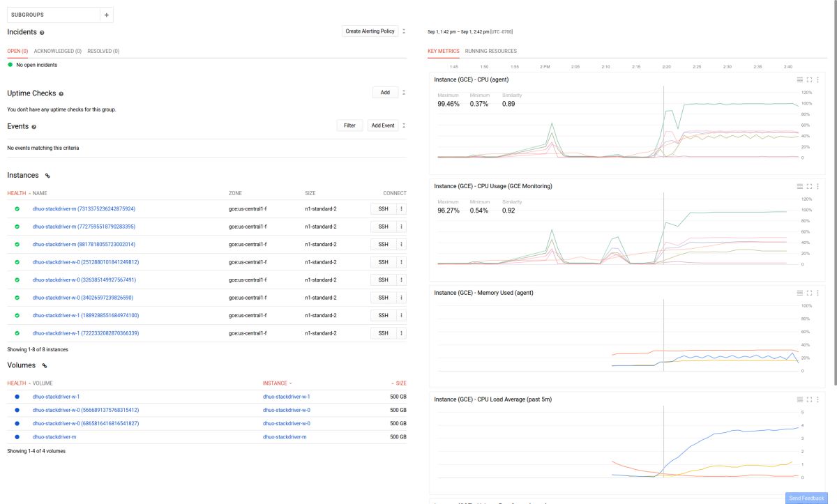837x504 pixels.
Task: Expand CPU Usage (GCE Monitoring) chart fullscreen
Action: (x=810, y=186)
